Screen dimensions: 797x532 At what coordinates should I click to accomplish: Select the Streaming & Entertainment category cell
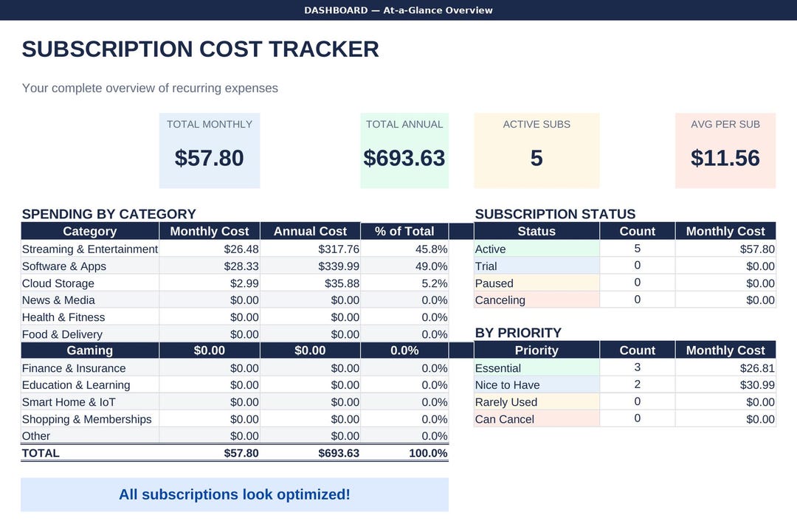click(x=90, y=249)
